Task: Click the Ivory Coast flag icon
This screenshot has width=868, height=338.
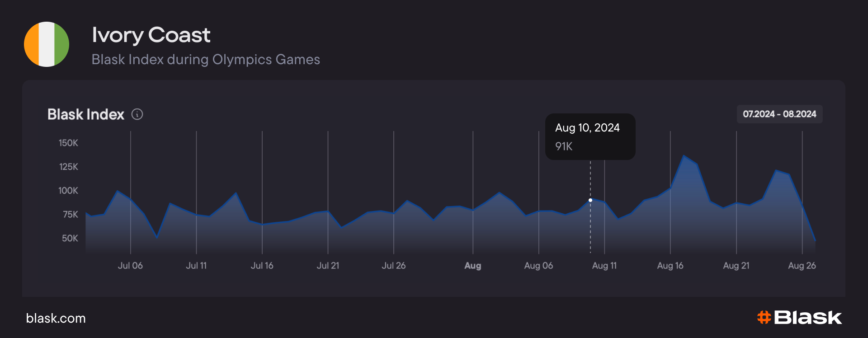Action: coord(47,44)
